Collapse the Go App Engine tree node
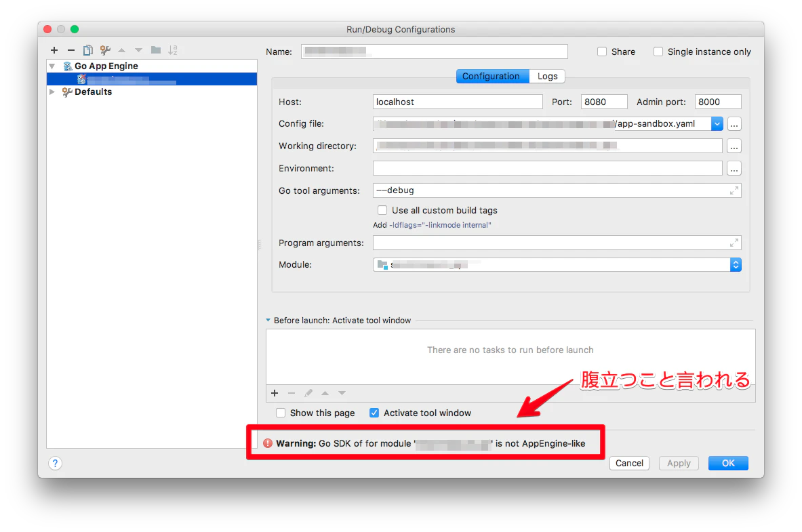Viewport: 802px width, 532px height. (x=52, y=66)
